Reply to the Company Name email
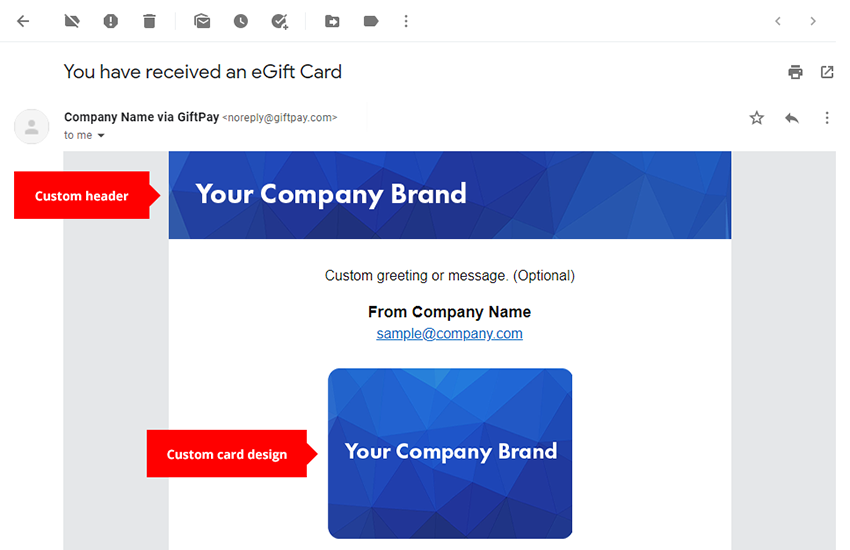Screen dimensions: 850x550 (792, 118)
